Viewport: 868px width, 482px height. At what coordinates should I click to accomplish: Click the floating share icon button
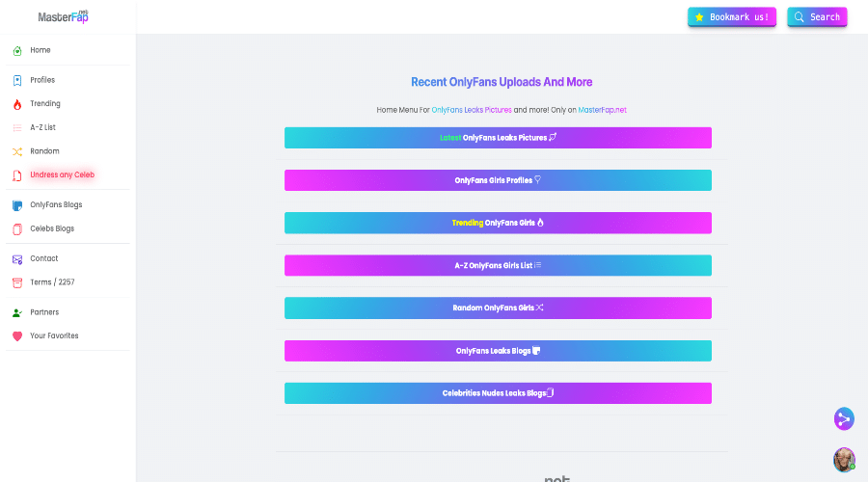(844, 418)
